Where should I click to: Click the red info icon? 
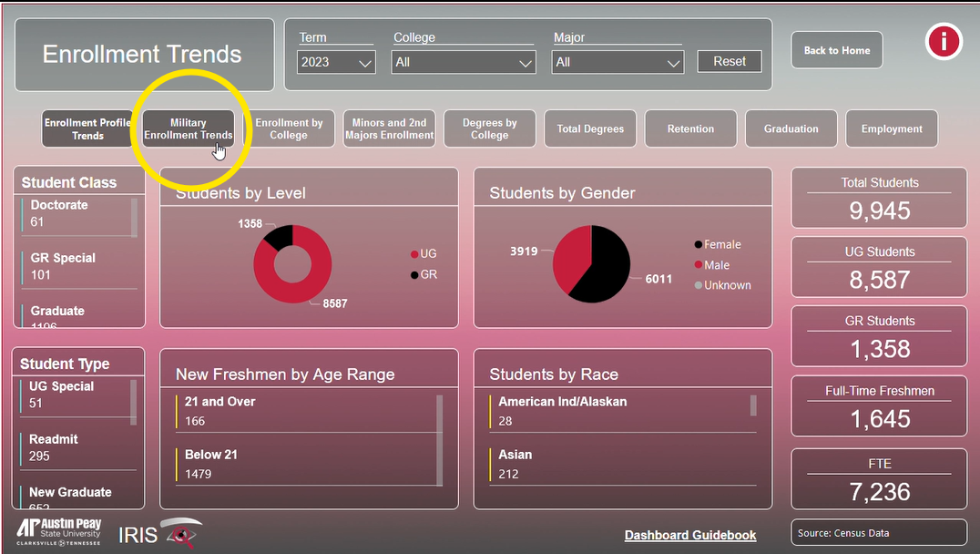pyautogui.click(x=944, y=42)
